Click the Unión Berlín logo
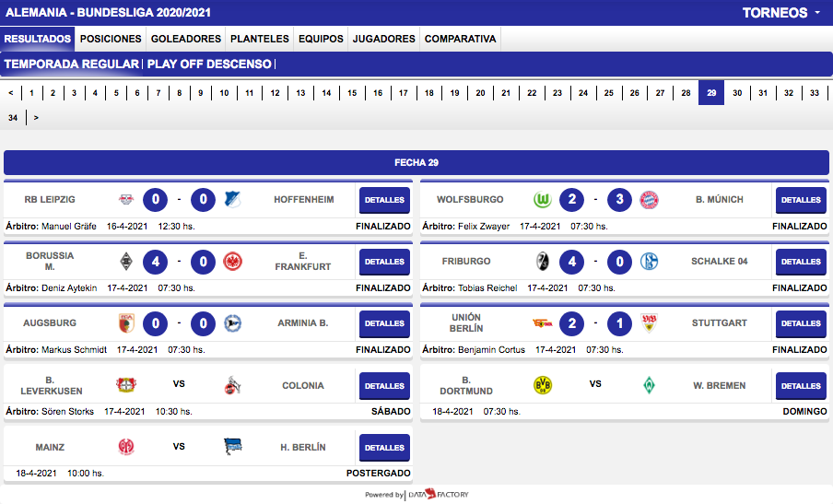 (543, 322)
